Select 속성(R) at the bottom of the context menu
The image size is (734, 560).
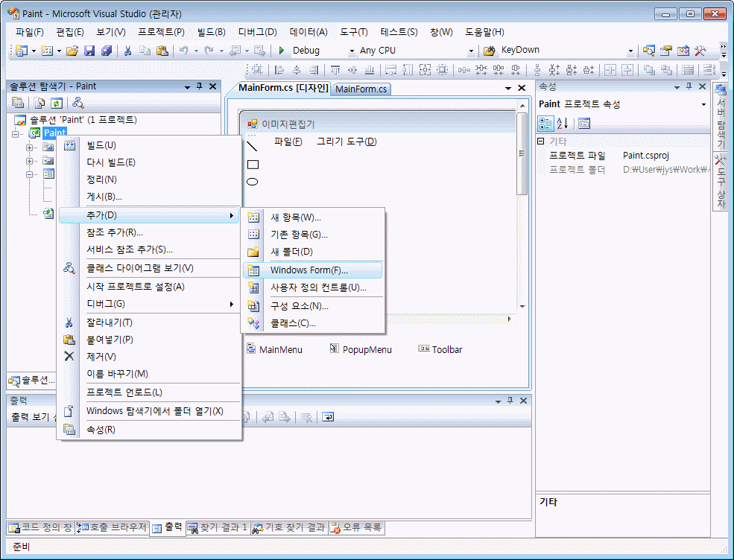coord(149,429)
